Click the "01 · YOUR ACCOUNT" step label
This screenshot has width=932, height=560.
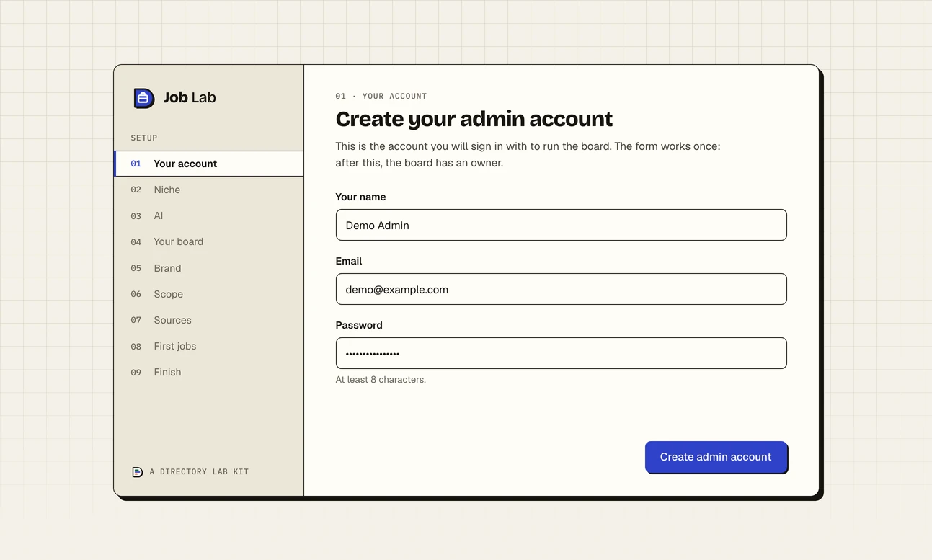point(381,96)
